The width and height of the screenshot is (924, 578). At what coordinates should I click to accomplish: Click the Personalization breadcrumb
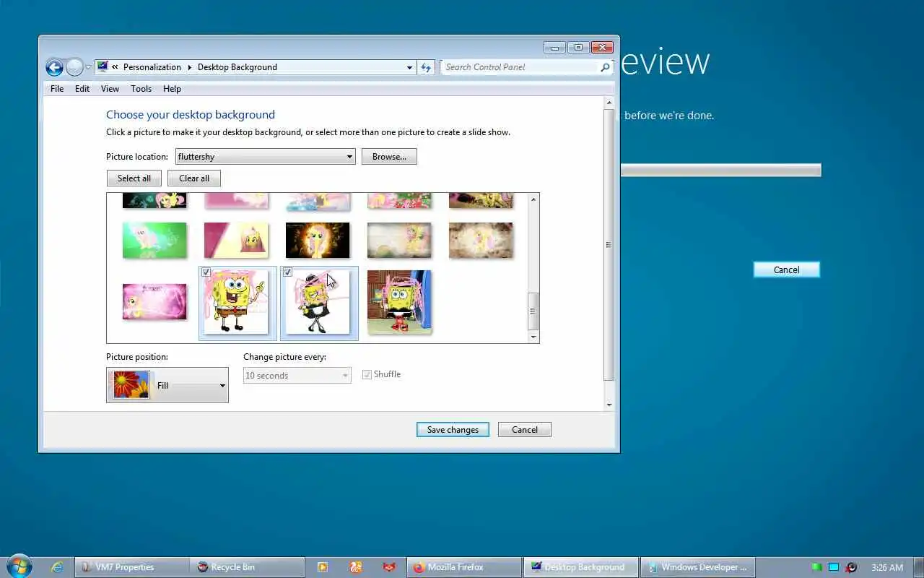(152, 67)
